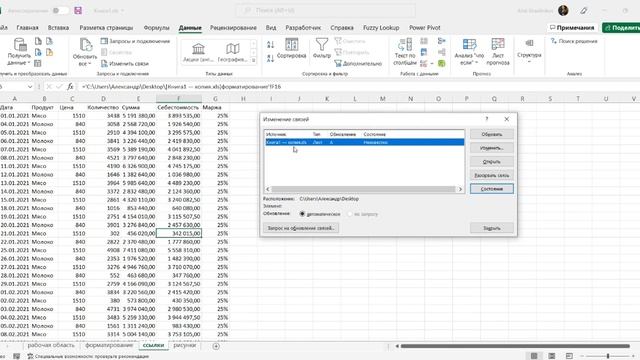
Task: Click the search box in title bar
Action: pos(325,11)
